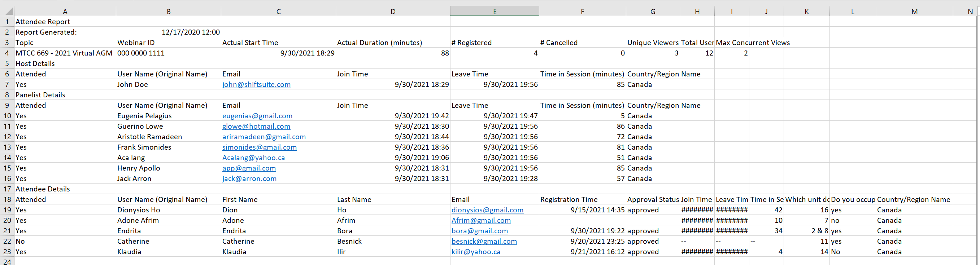The width and height of the screenshot is (980, 265).
Task: Select column E header
Action: pyautogui.click(x=495, y=12)
